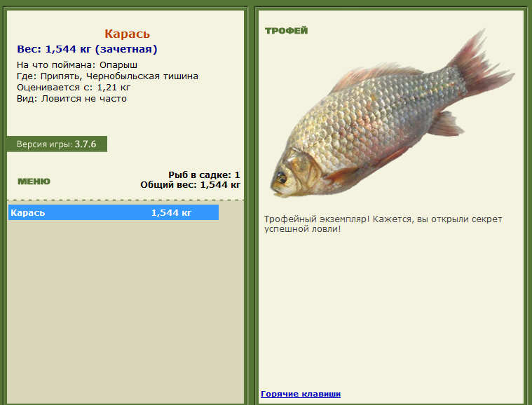The image size is (532, 405).
Task: Click the На что поймана: Опарыш line
Action: (x=77, y=64)
